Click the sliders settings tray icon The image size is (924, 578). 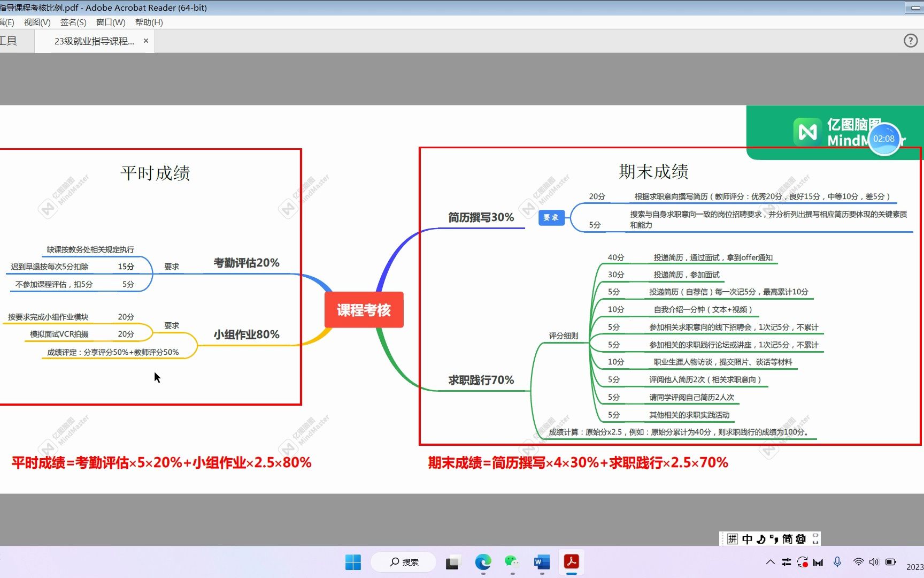click(787, 562)
